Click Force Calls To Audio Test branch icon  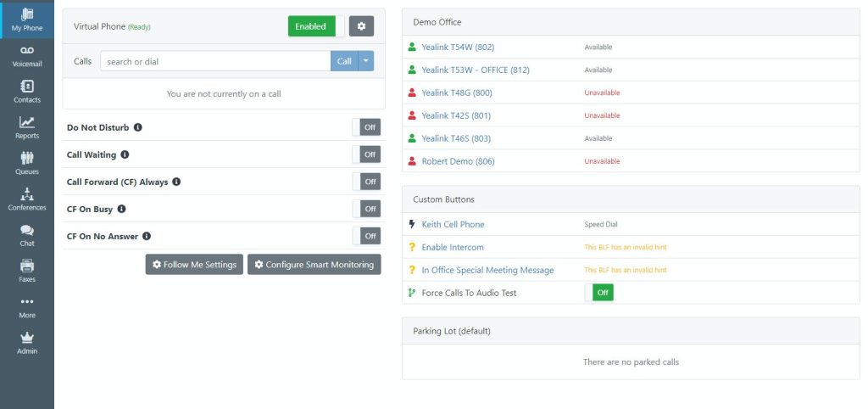tap(412, 293)
